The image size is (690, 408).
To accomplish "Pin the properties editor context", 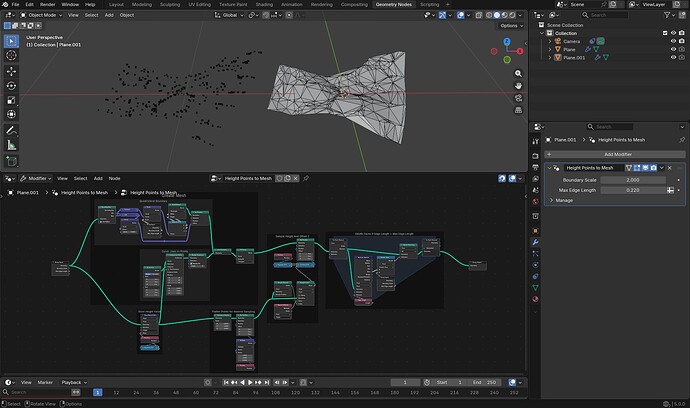I will 682,140.
